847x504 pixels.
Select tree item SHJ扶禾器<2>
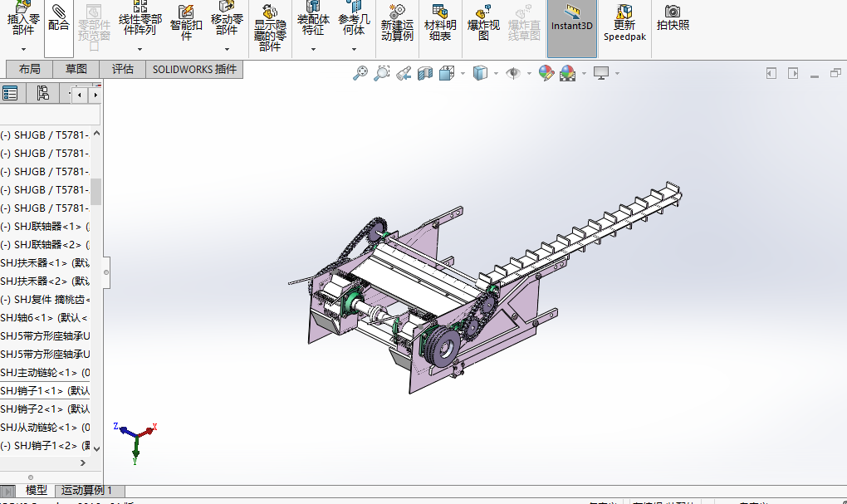tap(45, 281)
